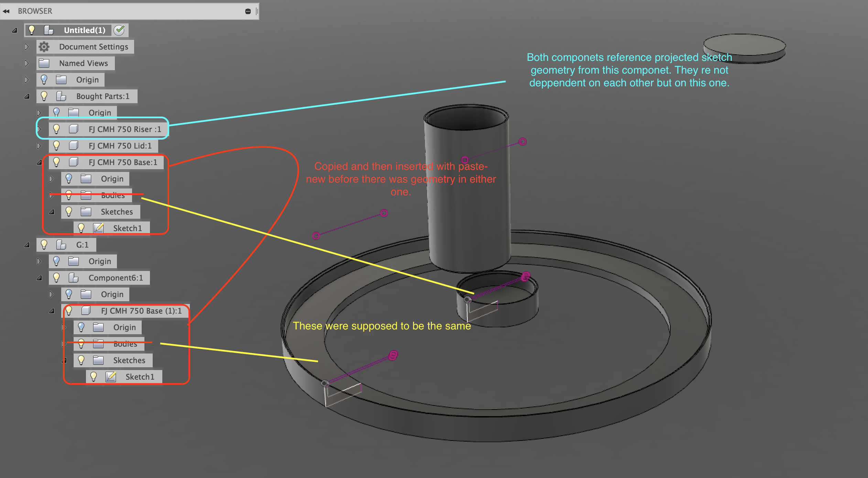The width and height of the screenshot is (868, 478).
Task: Collapse the Bought Parts:1 node
Action: pos(27,96)
